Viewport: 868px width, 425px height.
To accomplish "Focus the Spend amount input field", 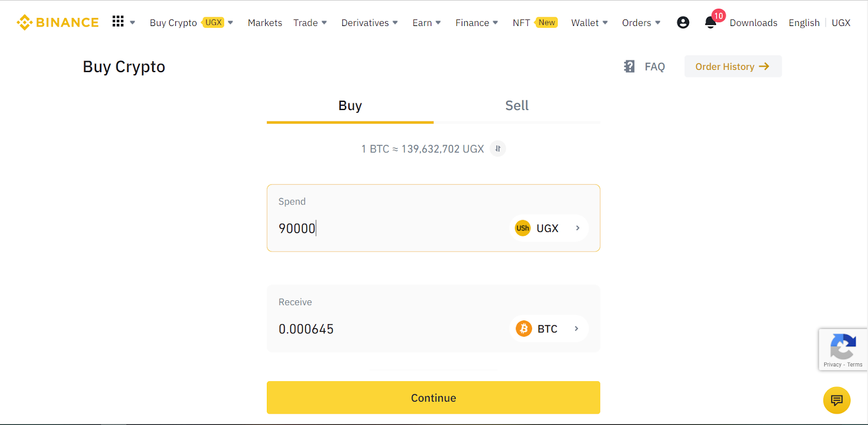I will (391, 228).
